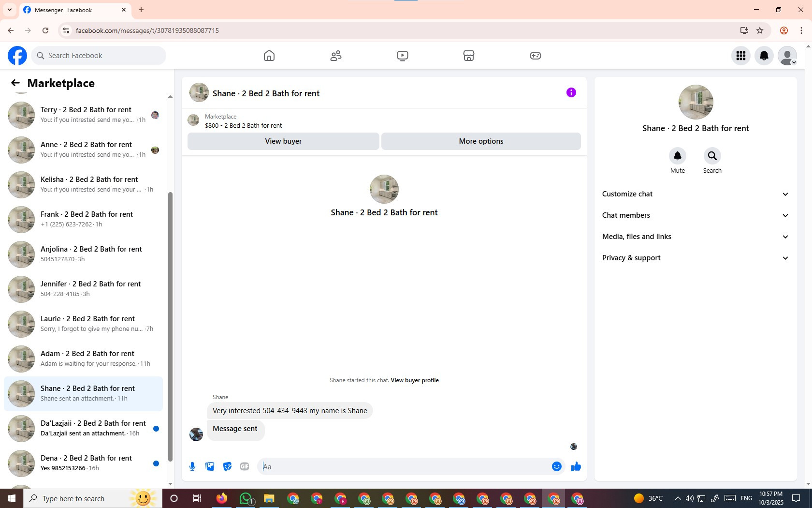This screenshot has width=812, height=508.
Task: Send a thumbs up like
Action: point(576,466)
